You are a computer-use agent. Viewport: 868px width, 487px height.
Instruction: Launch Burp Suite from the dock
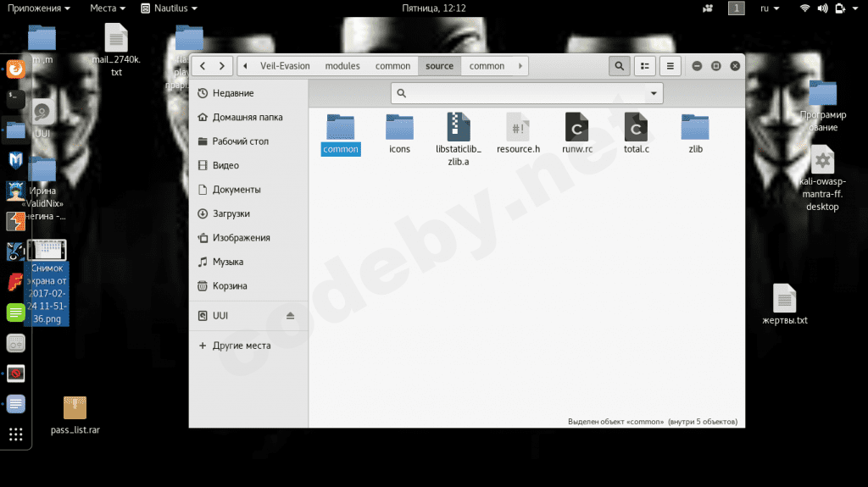coord(15,221)
